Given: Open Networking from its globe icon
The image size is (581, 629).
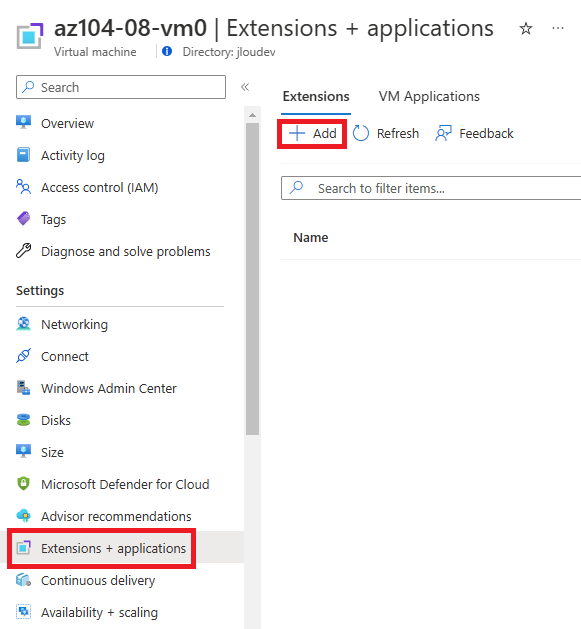Looking at the screenshot, I should point(23,324).
